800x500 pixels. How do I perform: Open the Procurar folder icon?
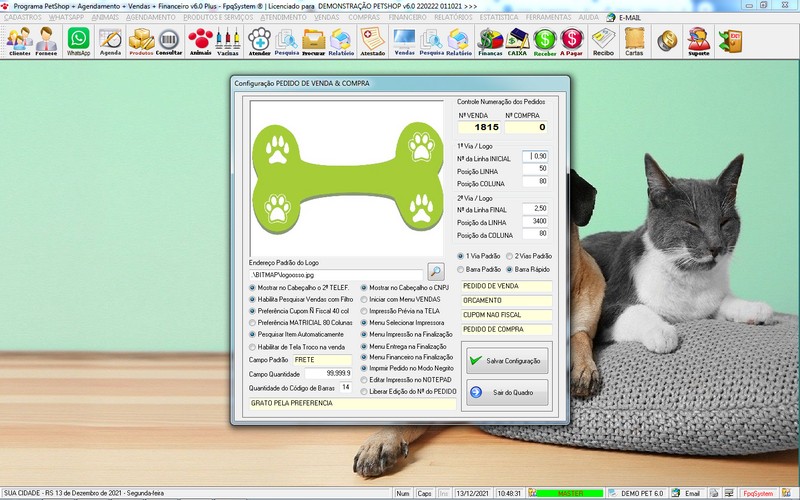pyautogui.click(x=313, y=41)
